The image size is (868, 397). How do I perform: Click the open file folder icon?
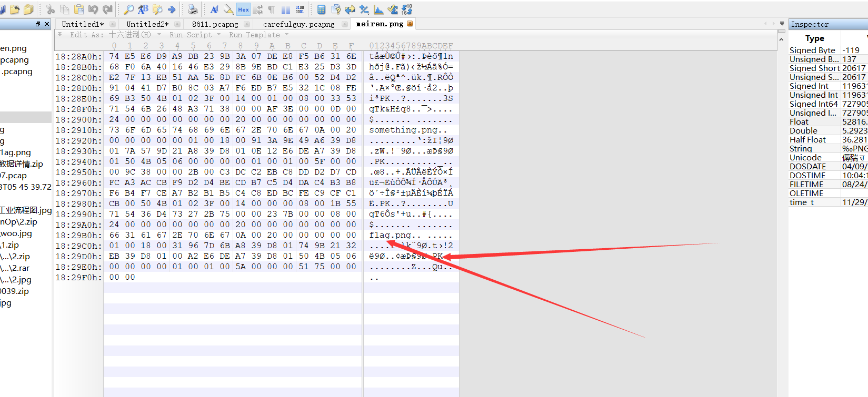point(15,9)
